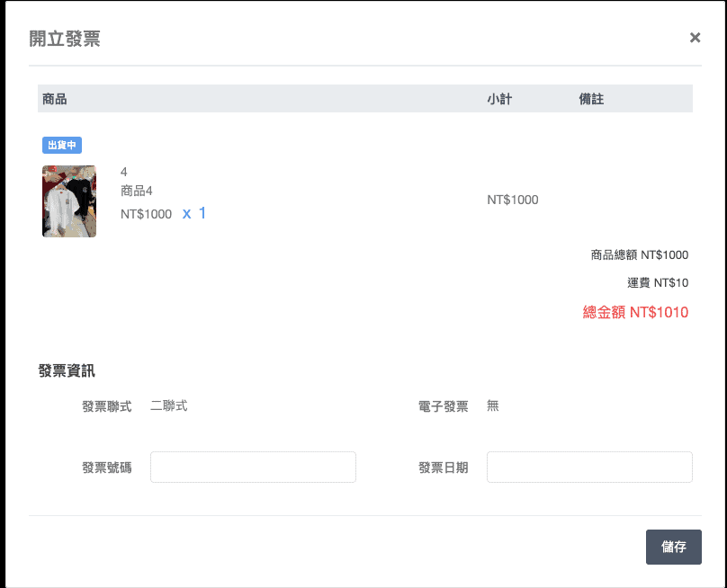Click the 商品 column header
This screenshot has width=727, height=588.
click(55, 99)
